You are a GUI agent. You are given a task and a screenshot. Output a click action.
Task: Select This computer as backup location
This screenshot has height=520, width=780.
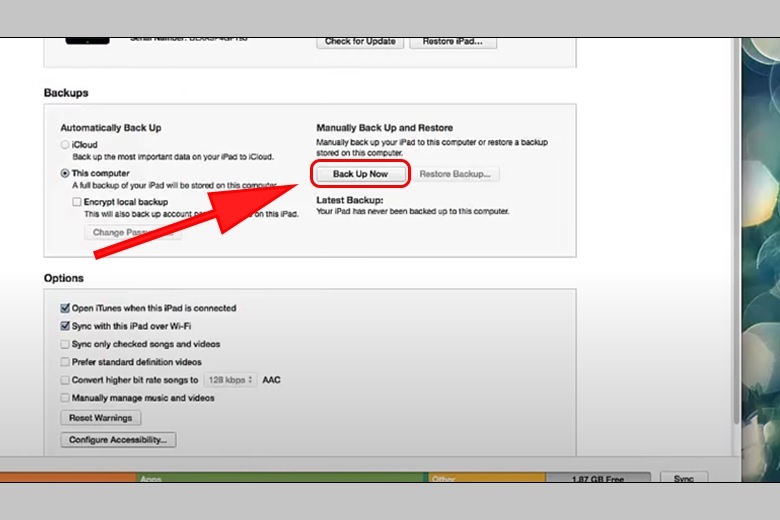[x=65, y=173]
